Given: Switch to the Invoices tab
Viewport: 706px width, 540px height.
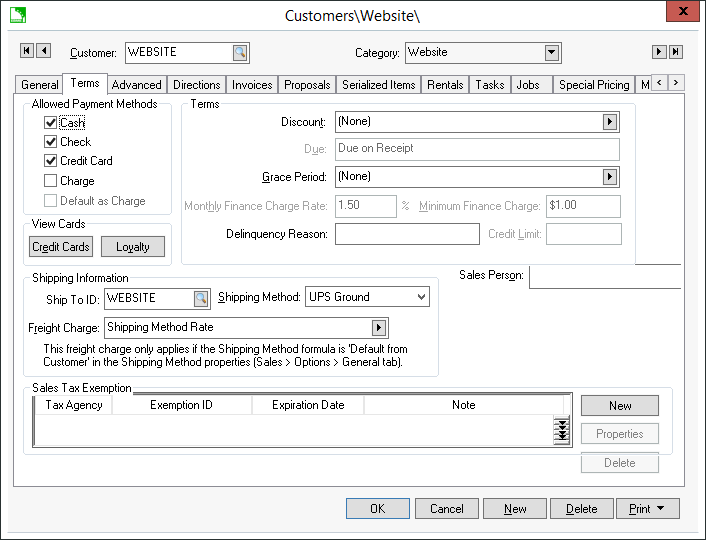Looking at the screenshot, I should pyautogui.click(x=252, y=85).
